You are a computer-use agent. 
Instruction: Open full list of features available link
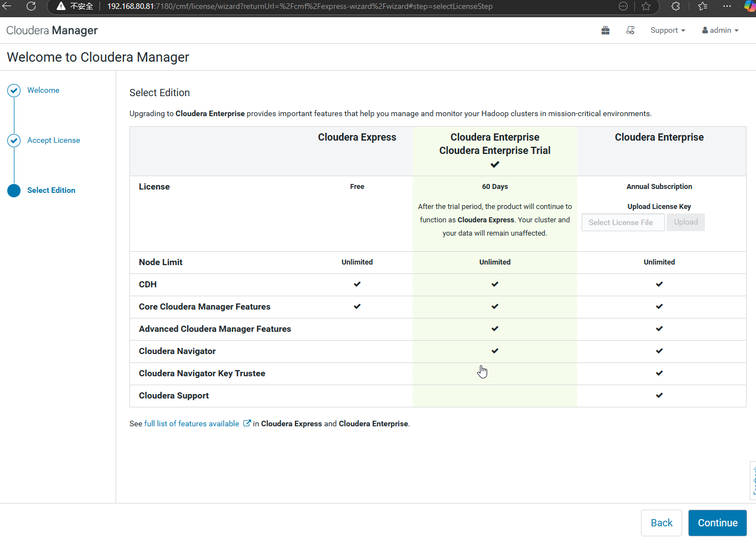[x=192, y=424]
